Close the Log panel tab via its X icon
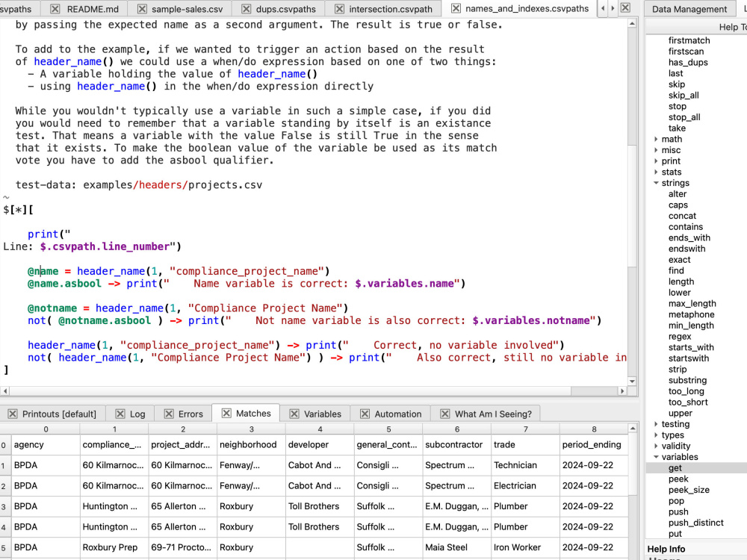Image resolution: width=747 pixels, height=560 pixels. click(x=120, y=414)
